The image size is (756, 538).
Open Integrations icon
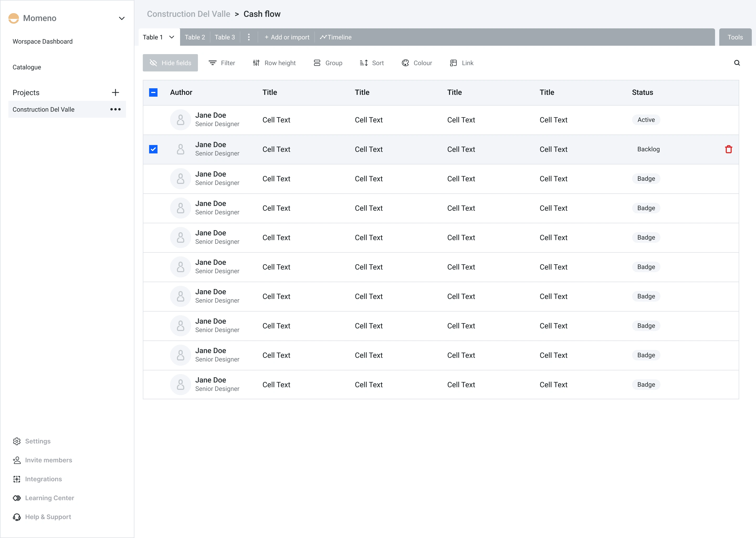[x=17, y=479]
